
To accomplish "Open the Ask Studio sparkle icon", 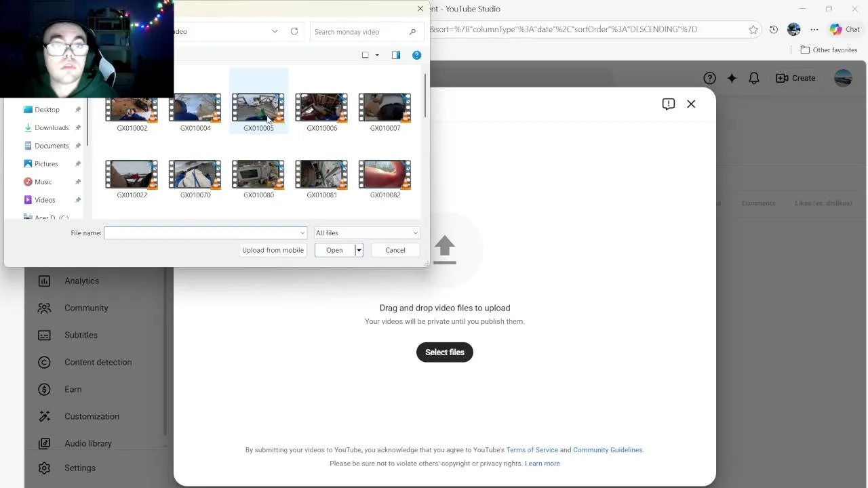I will pos(732,78).
